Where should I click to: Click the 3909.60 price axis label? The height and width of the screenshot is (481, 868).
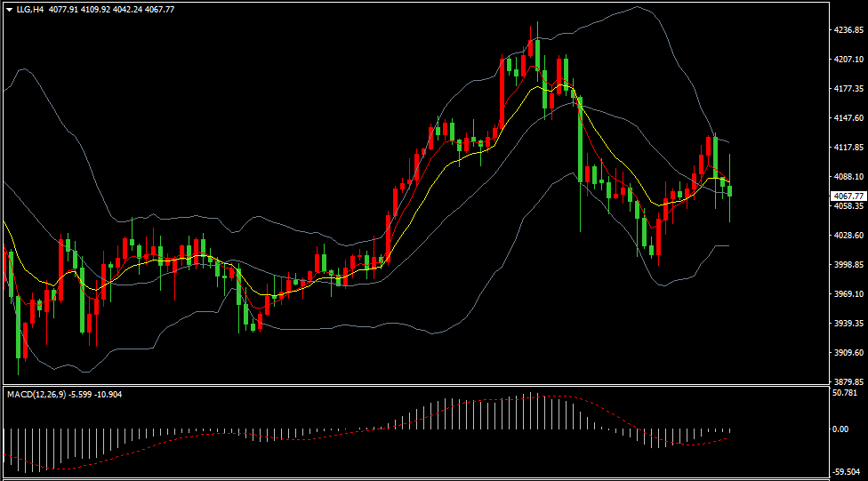[848, 353]
